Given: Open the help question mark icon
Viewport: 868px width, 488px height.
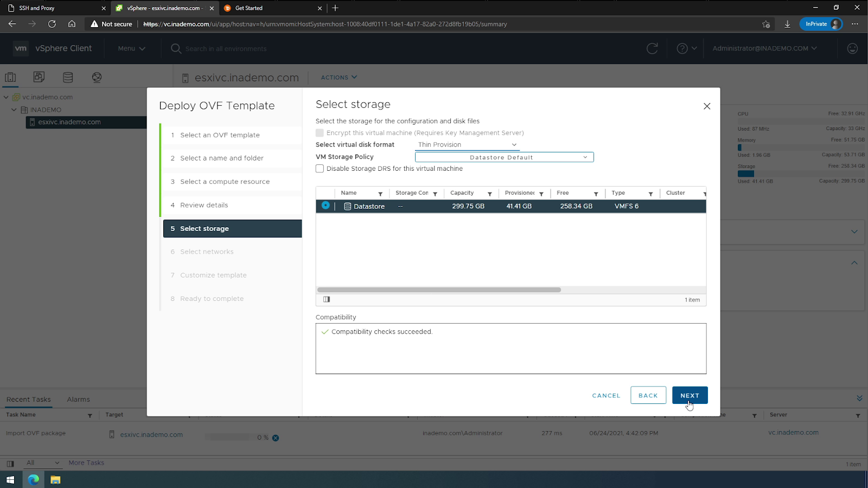Looking at the screenshot, I should click(682, 48).
